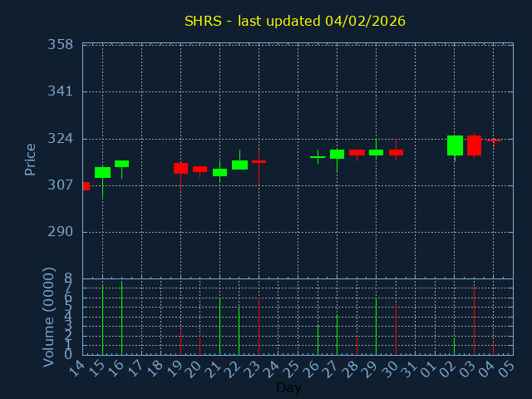Click the 358 price axis label

(x=60, y=44)
